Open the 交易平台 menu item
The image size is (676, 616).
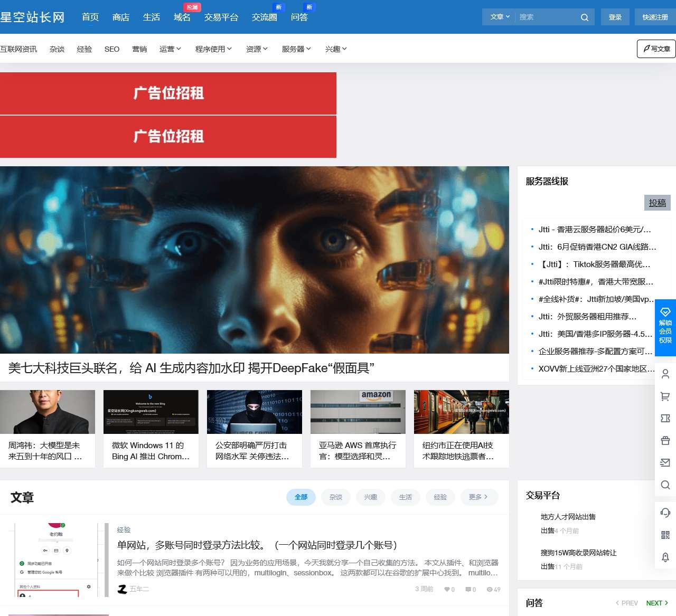[221, 17]
